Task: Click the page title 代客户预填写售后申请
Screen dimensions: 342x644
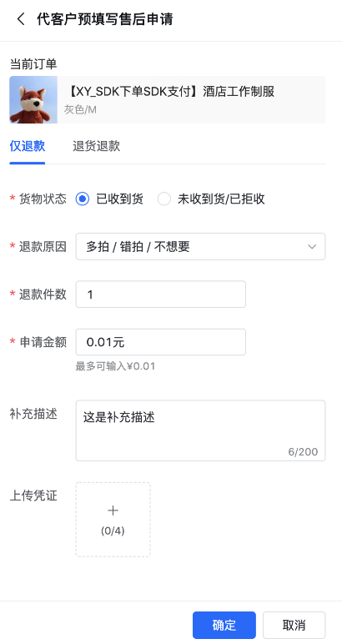Action: (105, 19)
